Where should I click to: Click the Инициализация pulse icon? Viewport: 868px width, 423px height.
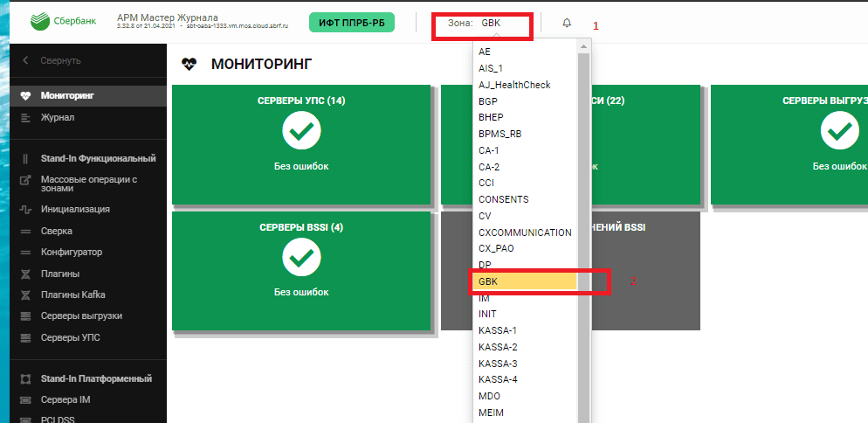point(25,210)
